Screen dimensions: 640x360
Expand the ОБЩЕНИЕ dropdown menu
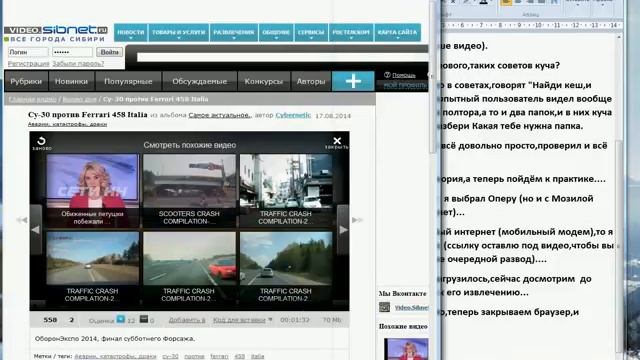coord(276,33)
